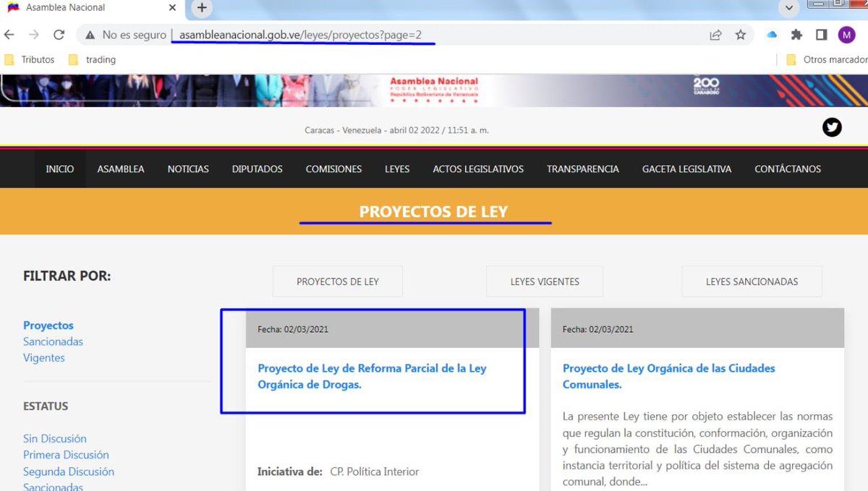The width and height of the screenshot is (868, 491).
Task: Close the Asamblea Nacional tab
Action: pos(172,8)
